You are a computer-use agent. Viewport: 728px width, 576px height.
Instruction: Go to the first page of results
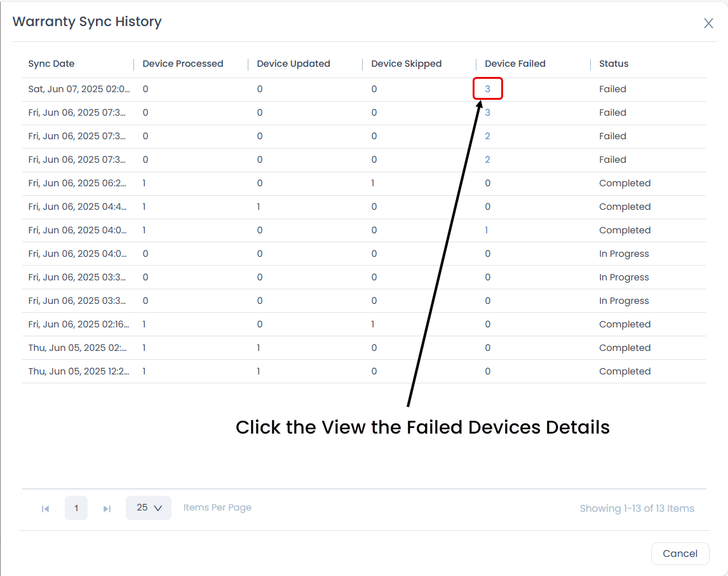coord(45,509)
